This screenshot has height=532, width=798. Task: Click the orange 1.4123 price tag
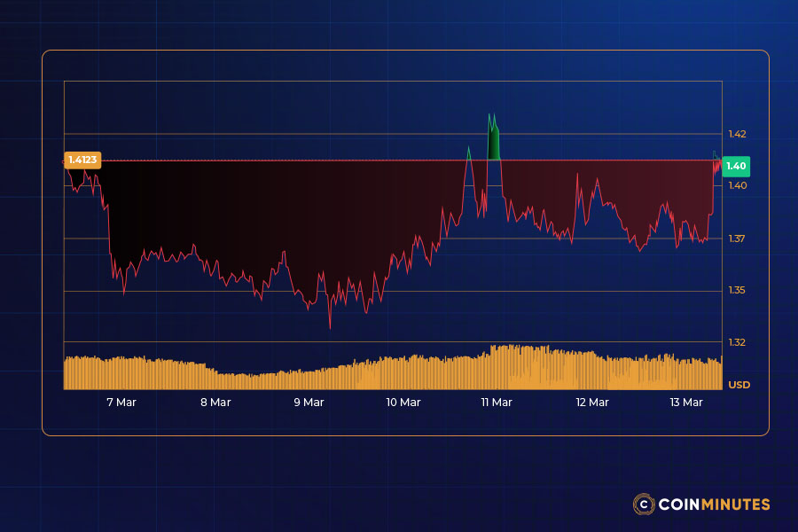point(82,160)
